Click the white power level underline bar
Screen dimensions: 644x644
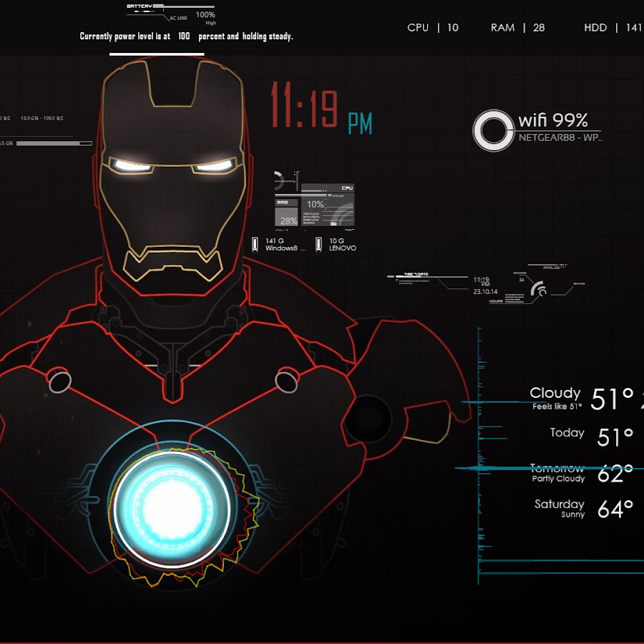[x=157, y=54]
